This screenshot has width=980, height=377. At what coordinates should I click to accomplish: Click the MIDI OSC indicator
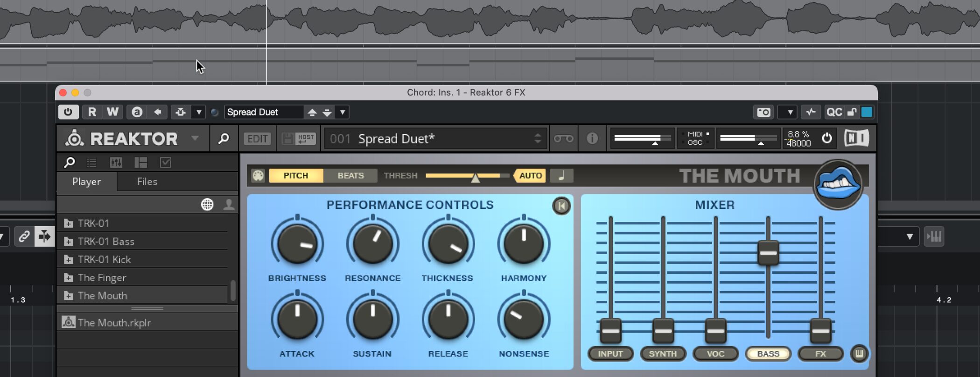coord(695,138)
